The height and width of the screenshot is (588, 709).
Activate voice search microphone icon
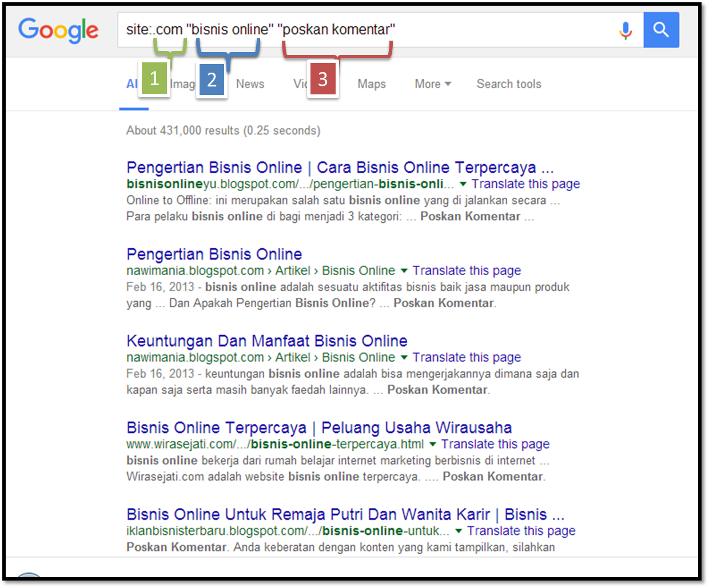coord(626,30)
